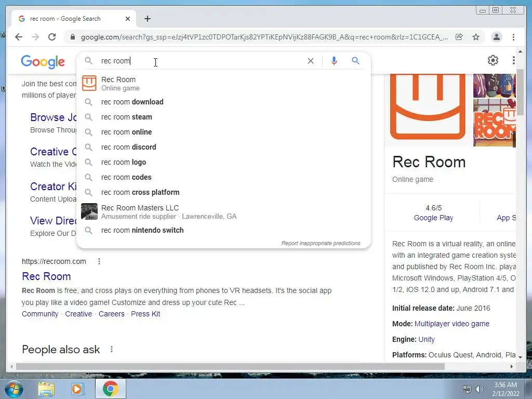Reload the Google search page
The width and height of the screenshot is (532, 399).
coord(52,37)
